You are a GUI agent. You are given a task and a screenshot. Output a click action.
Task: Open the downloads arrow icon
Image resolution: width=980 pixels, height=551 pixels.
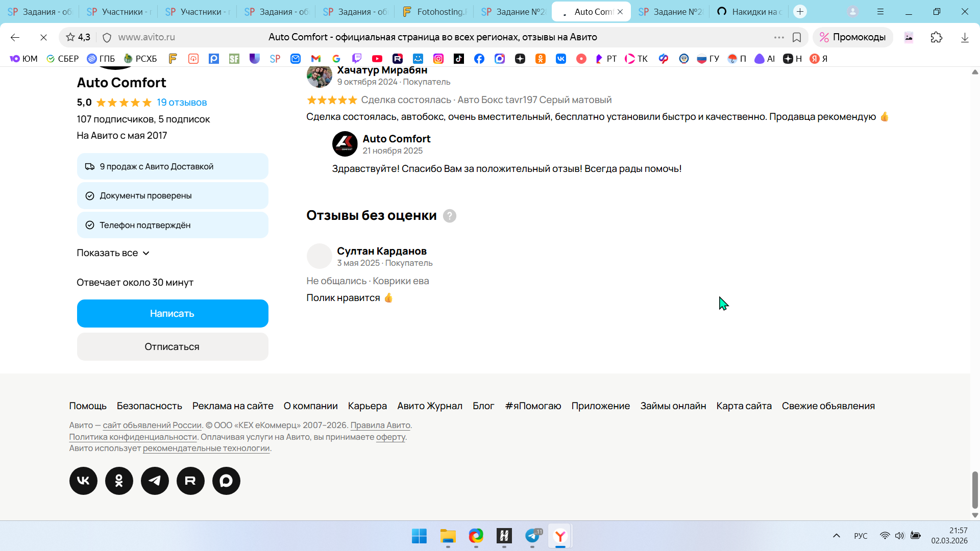click(964, 37)
